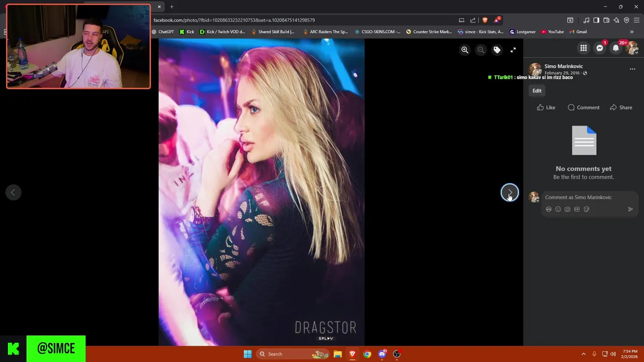Show hidden system tray icons
The height and width of the screenshot is (362, 644).
coord(584,354)
